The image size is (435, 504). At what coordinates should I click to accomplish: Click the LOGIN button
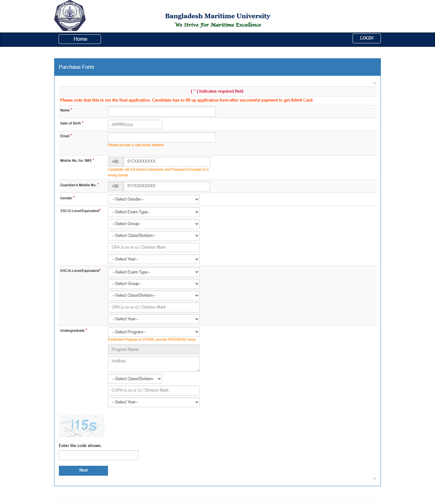(x=366, y=38)
